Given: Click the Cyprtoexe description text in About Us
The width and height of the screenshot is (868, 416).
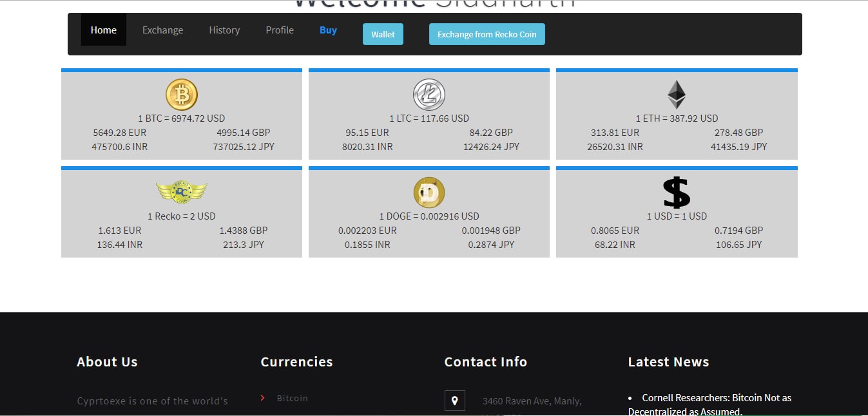Looking at the screenshot, I should coord(152,401).
